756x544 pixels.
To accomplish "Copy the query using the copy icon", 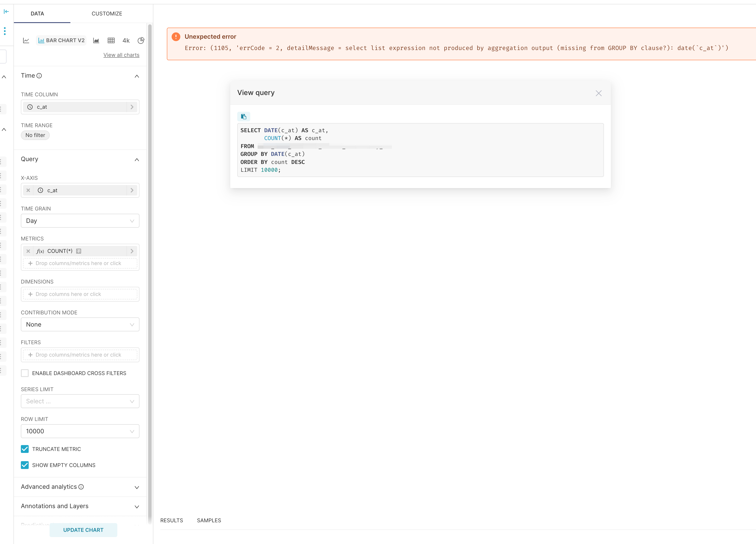I will pos(244,116).
